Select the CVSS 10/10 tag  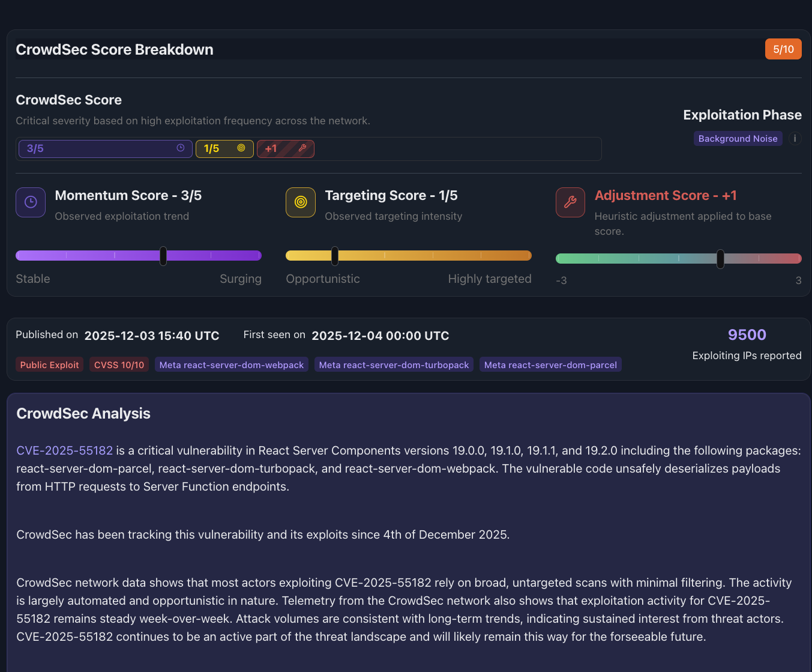click(x=119, y=365)
